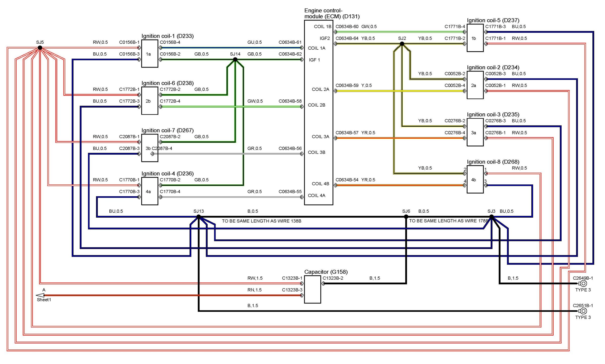Click the C2651B-1 ring terminal symbol
605x364 pixels.
click(x=583, y=311)
